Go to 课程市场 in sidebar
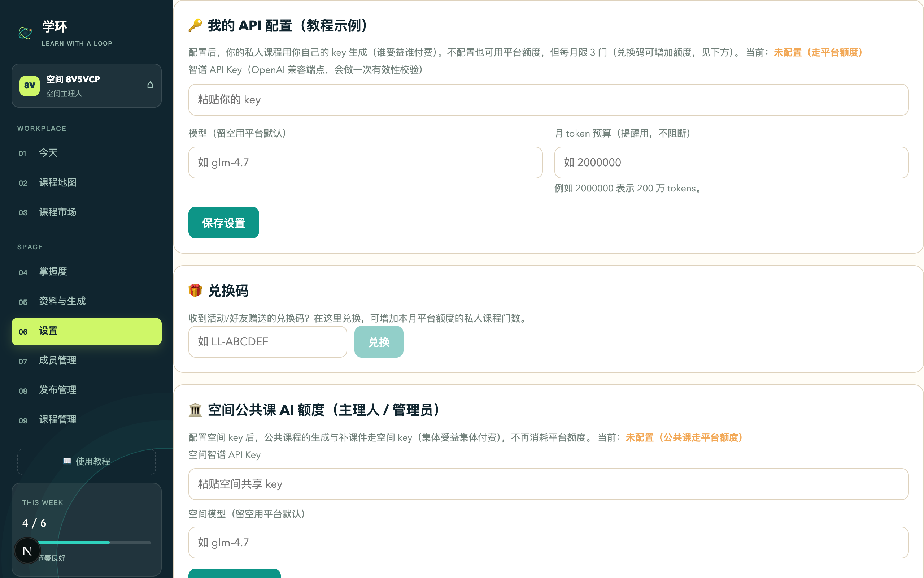 [87, 212]
